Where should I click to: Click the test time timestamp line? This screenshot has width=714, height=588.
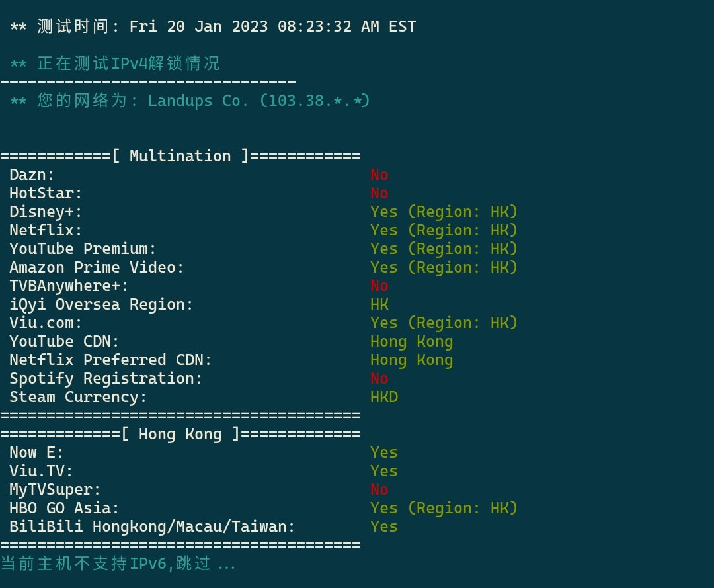(213, 26)
